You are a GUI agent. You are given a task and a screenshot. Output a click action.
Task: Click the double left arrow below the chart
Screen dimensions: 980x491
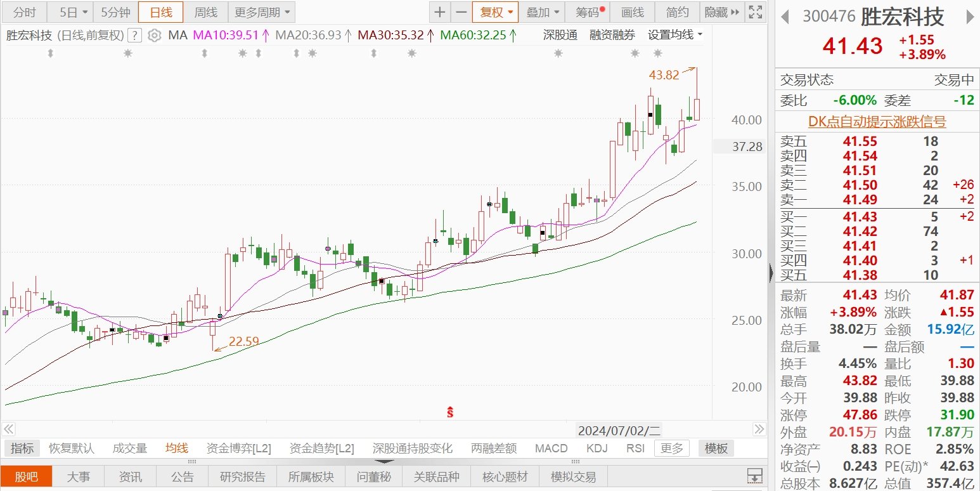tap(8, 429)
